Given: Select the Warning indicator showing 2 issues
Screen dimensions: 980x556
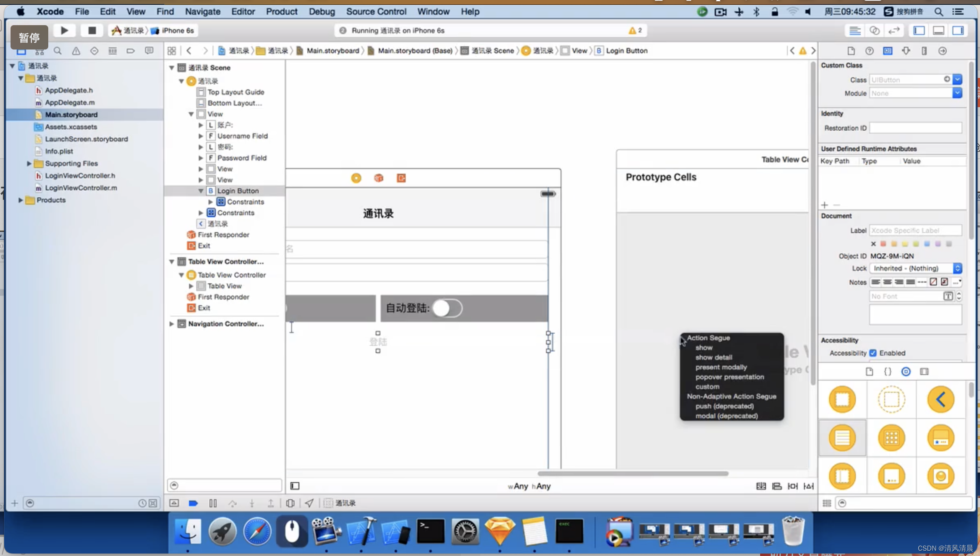Looking at the screenshot, I should (x=635, y=30).
